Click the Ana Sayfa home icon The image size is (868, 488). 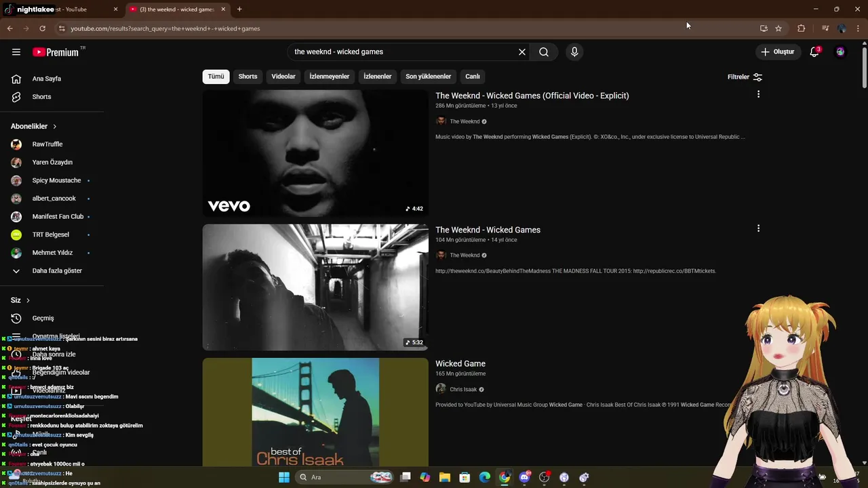point(16,79)
